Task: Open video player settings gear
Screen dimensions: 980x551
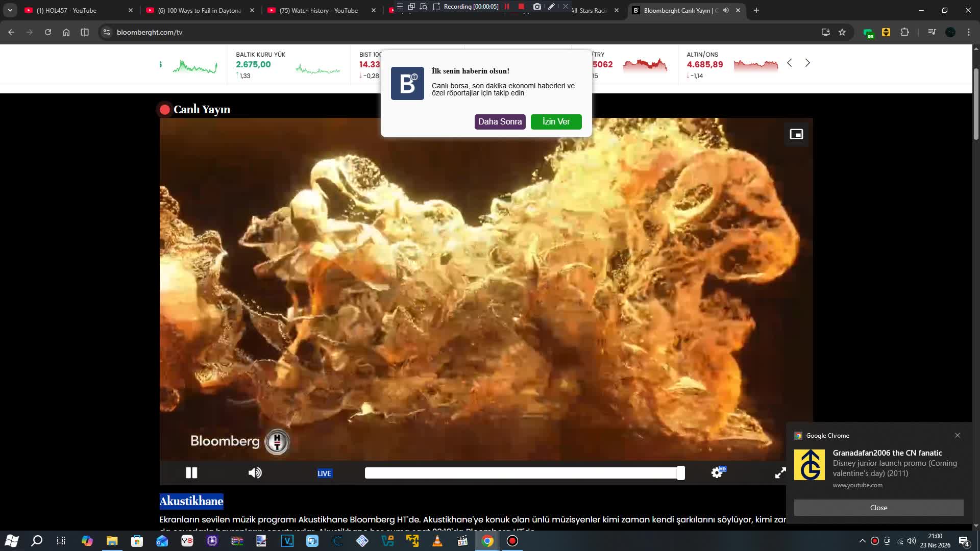Action: pos(716,472)
